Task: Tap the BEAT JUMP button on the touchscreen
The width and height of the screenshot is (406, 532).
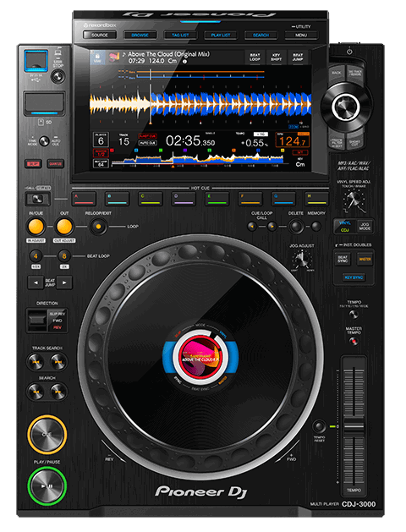Action: coord(298,57)
